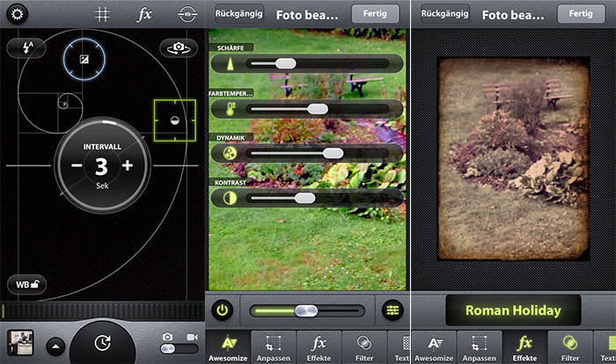This screenshot has height=364, width=616.
Task: Click Rückgängig in right screen
Action: coord(444,14)
